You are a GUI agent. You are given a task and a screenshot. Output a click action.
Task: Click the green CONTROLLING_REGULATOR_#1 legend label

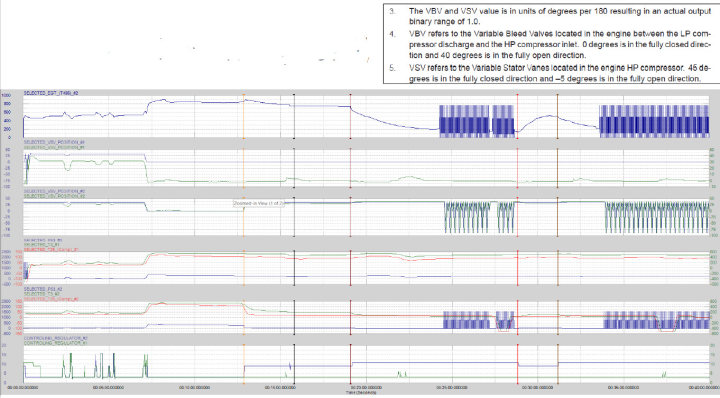tap(56, 343)
